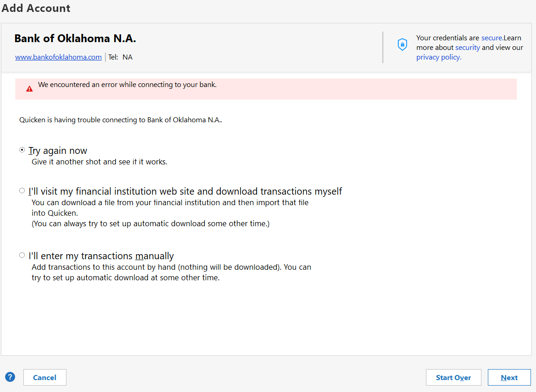Open the blue question mark help icon

point(10,377)
